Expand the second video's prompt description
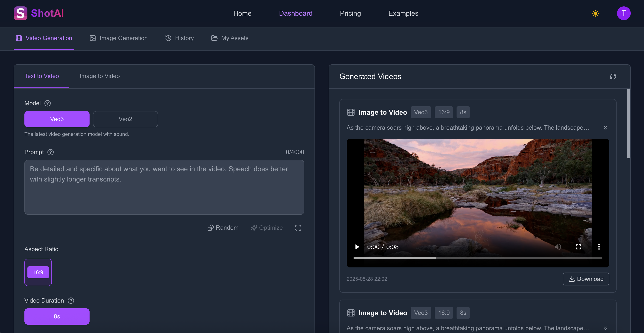Viewport: 644px width, 333px height. (605, 328)
